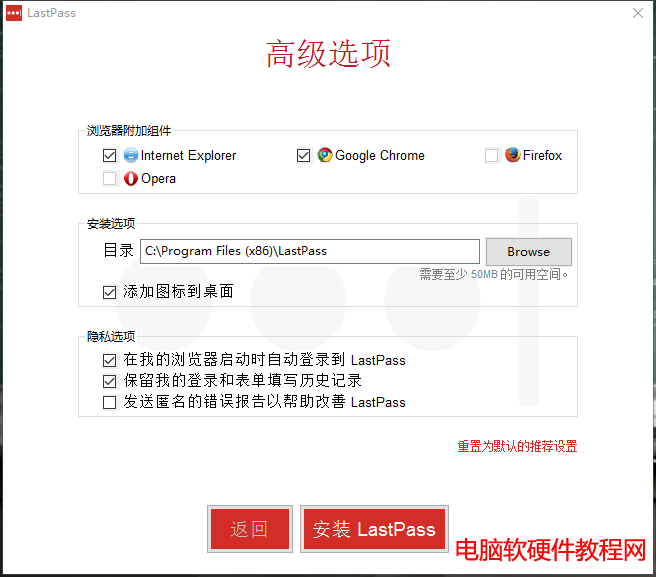Click the 安装选项 group label
The height and width of the screenshot is (577, 656).
click(111, 223)
